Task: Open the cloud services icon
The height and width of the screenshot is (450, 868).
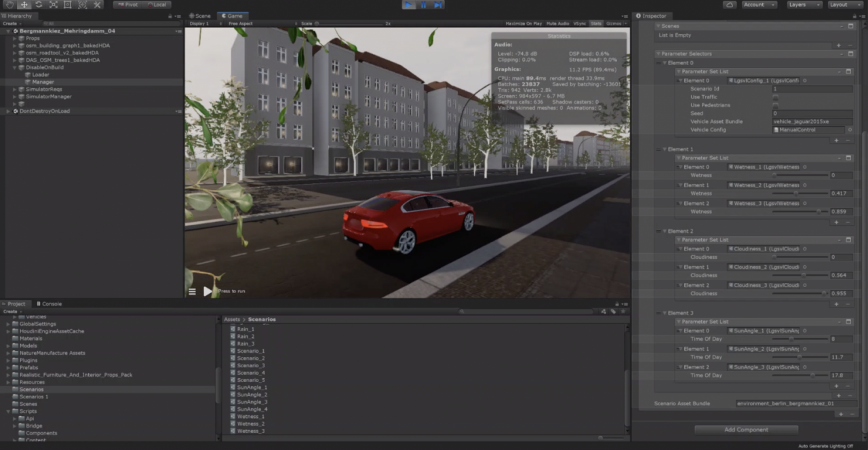Action: 730,5
